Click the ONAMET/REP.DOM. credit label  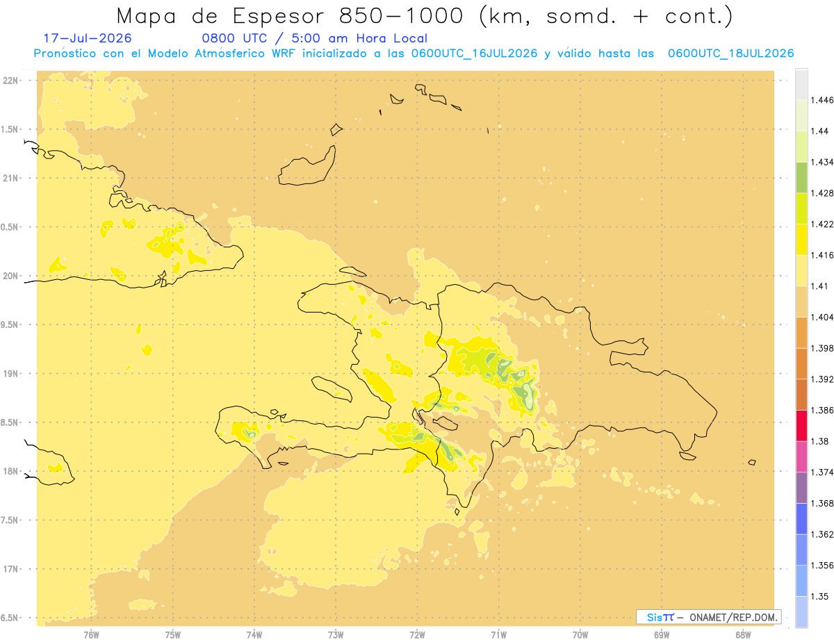pos(734,617)
